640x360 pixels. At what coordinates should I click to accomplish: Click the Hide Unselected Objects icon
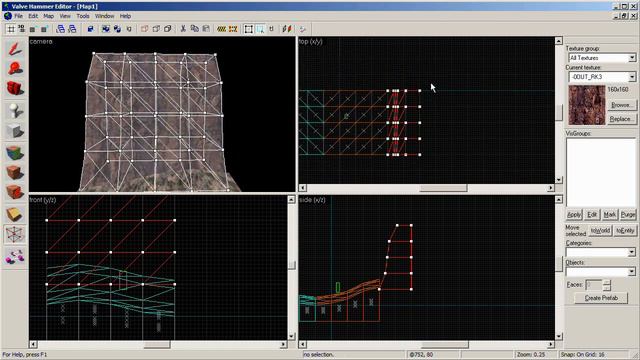(156, 29)
